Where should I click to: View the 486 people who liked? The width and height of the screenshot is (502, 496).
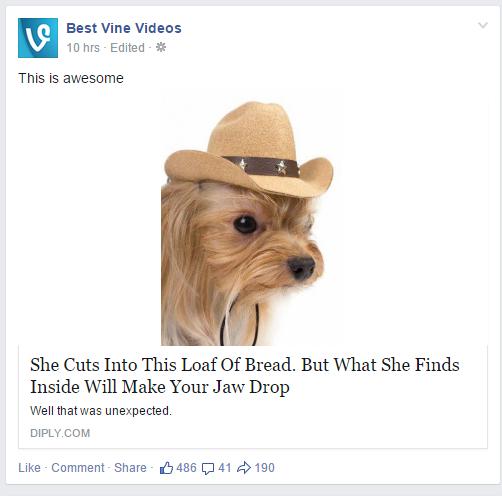(186, 468)
